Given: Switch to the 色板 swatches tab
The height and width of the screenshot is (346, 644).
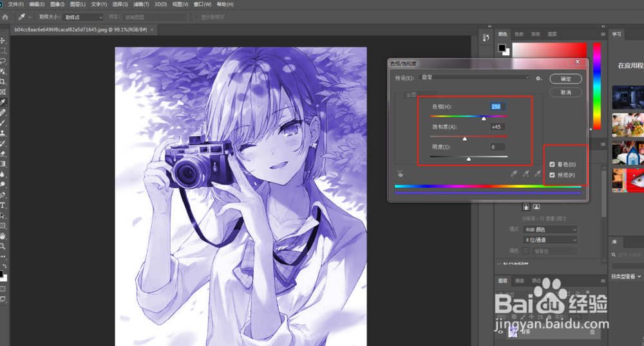Looking at the screenshot, I should pos(518,34).
